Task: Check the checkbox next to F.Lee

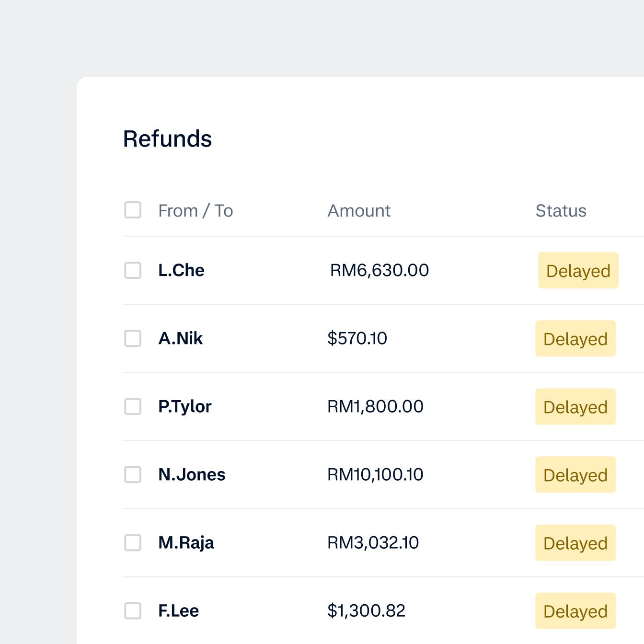Action: [x=133, y=610]
